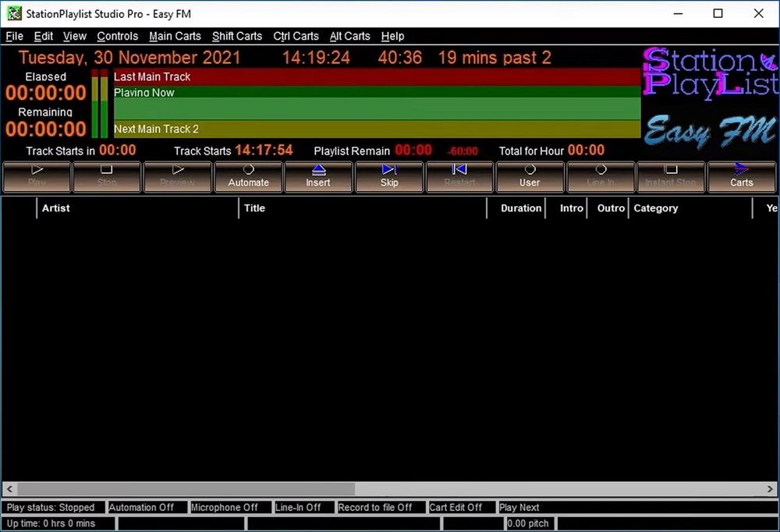Screen dimensions: 780x532
Task: Click the Easy FM station logo
Action: point(710,131)
